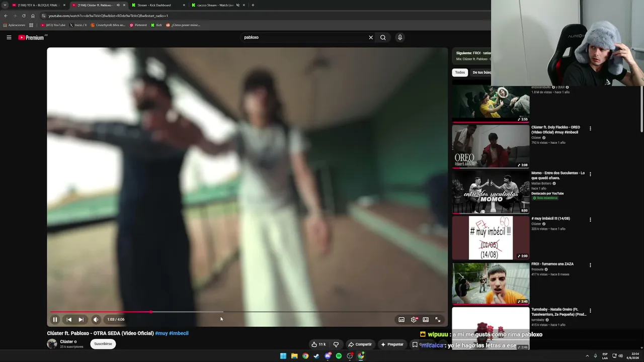Open options for the Turrobaby video
This screenshot has height=362, width=644.
(590, 311)
